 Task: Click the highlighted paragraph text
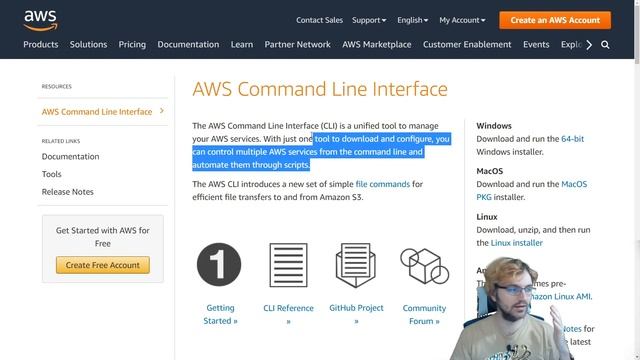[x=321, y=152]
